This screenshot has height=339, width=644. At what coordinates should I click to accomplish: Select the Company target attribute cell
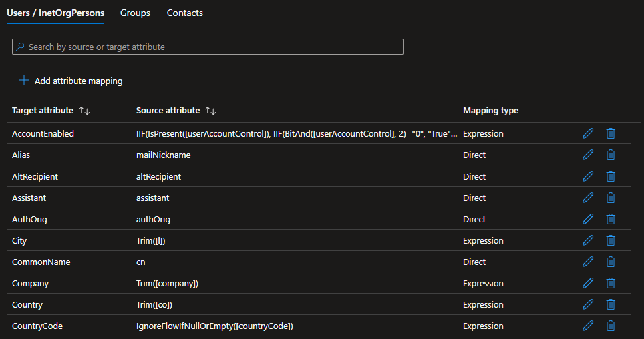pos(30,283)
